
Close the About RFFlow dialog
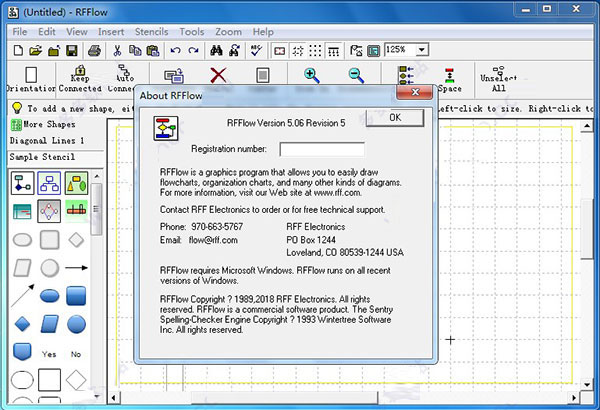click(415, 92)
